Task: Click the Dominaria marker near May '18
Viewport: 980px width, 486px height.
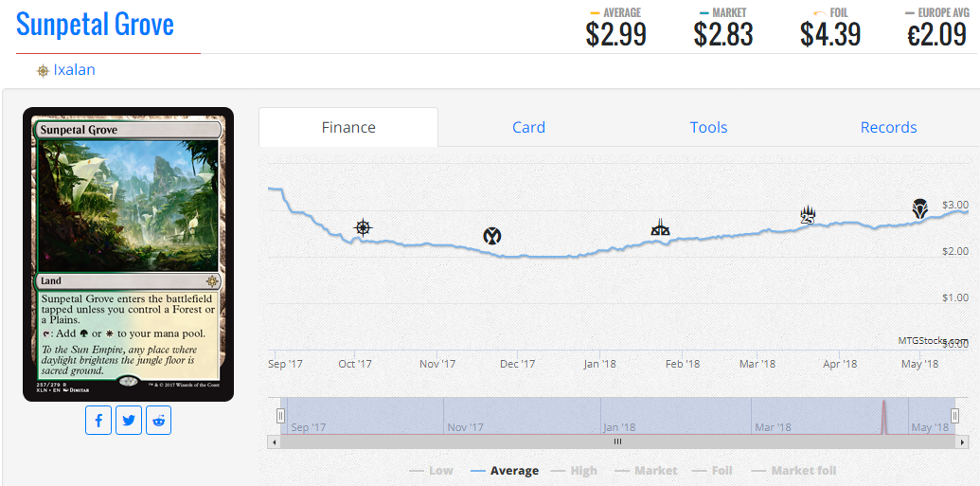Action: 918,208
